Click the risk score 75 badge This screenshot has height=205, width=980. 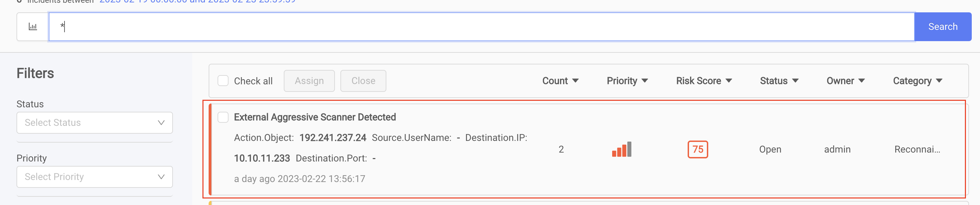(698, 149)
